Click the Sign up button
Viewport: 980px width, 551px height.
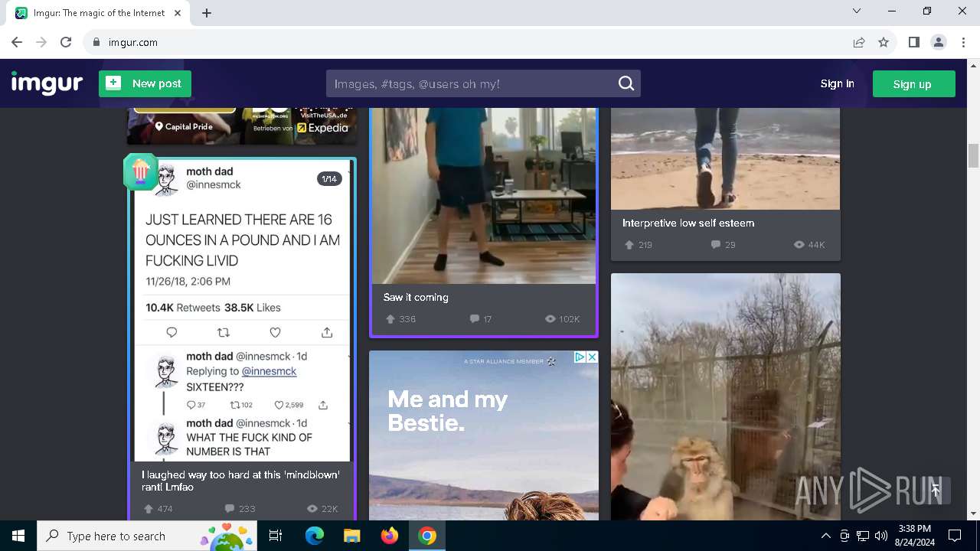913,83
